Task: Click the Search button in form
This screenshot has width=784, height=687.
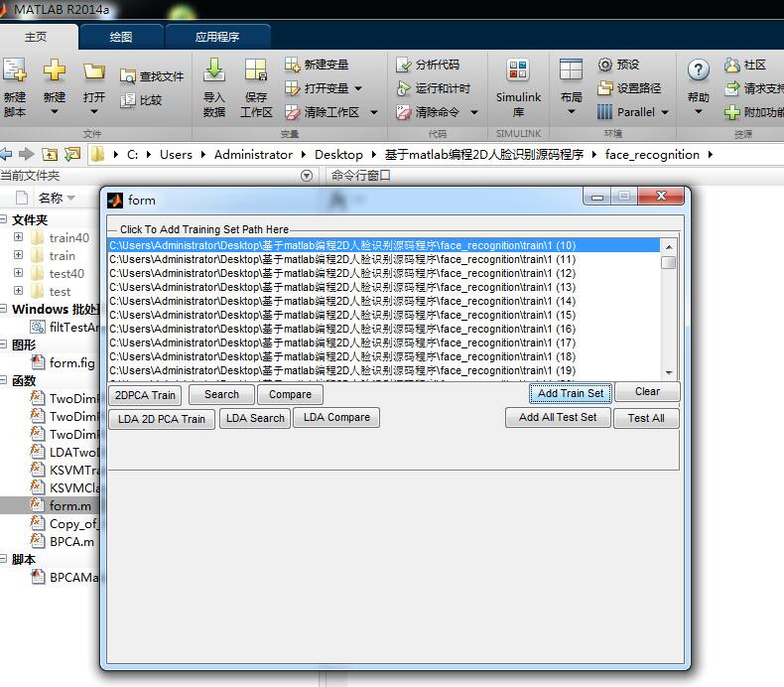Action: click(221, 394)
